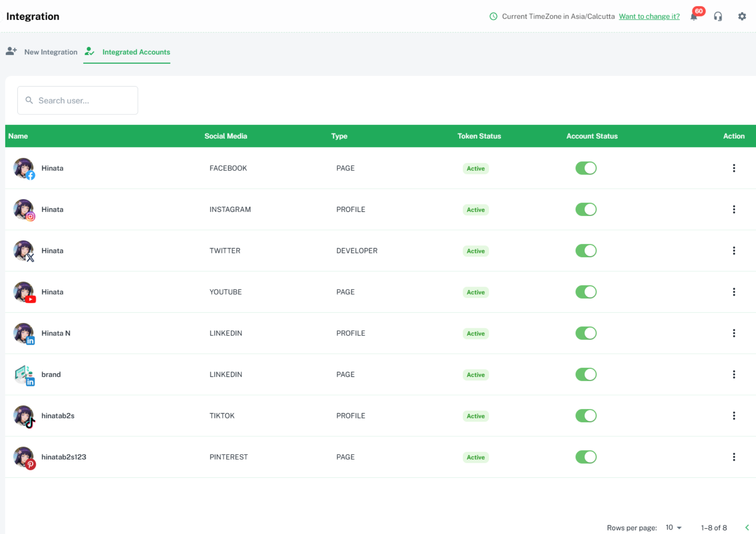
Task: Select the Twitter/X icon next to Hinata
Action: click(30, 258)
